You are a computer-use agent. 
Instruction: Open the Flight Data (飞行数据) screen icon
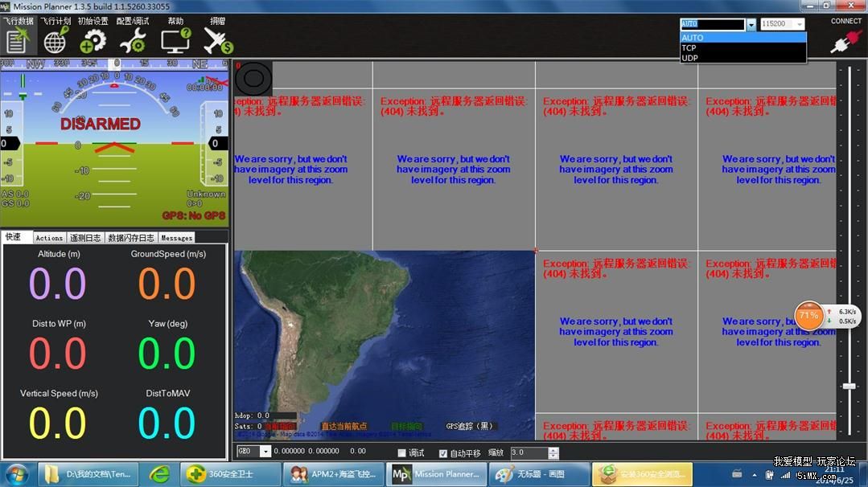pos(17,40)
